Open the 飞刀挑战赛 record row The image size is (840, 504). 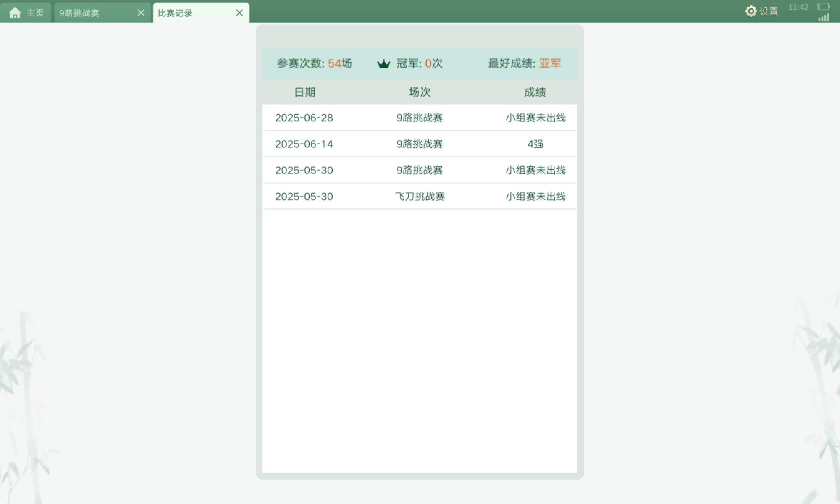[x=420, y=197]
